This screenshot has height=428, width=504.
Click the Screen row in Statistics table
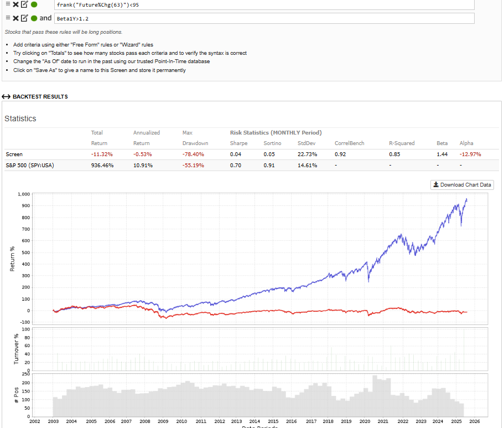pyautogui.click(x=14, y=154)
